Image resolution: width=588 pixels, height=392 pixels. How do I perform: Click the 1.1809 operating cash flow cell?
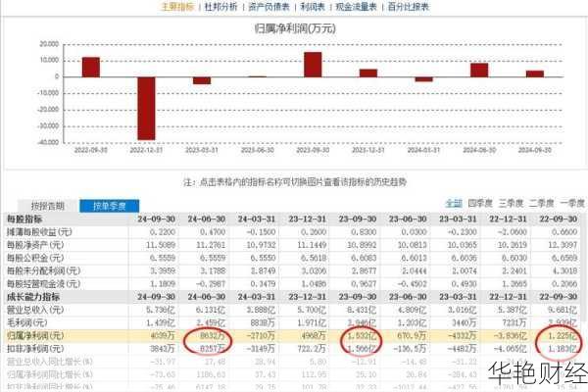coord(163,284)
